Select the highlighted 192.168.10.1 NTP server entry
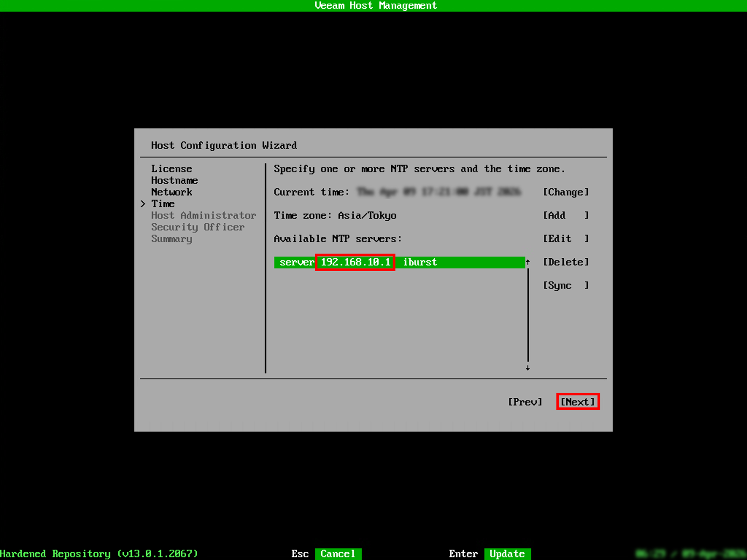Image resolution: width=747 pixels, height=560 pixels. (x=355, y=262)
